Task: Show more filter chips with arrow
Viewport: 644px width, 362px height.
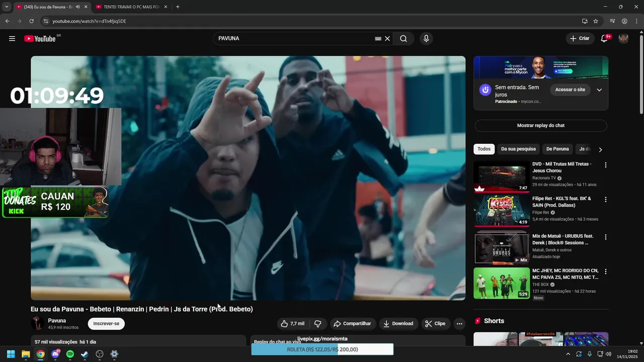Action: (x=600, y=149)
